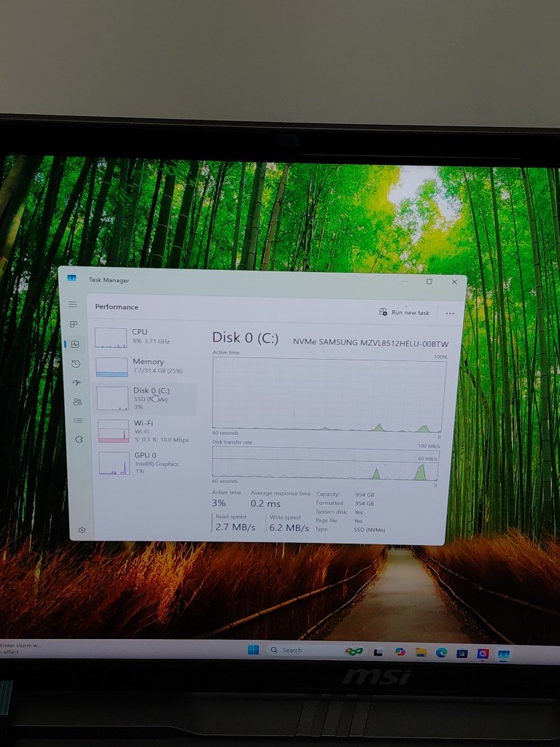This screenshot has height=747, width=560.
Task: Open Task Manager settings gear
Action: click(82, 530)
